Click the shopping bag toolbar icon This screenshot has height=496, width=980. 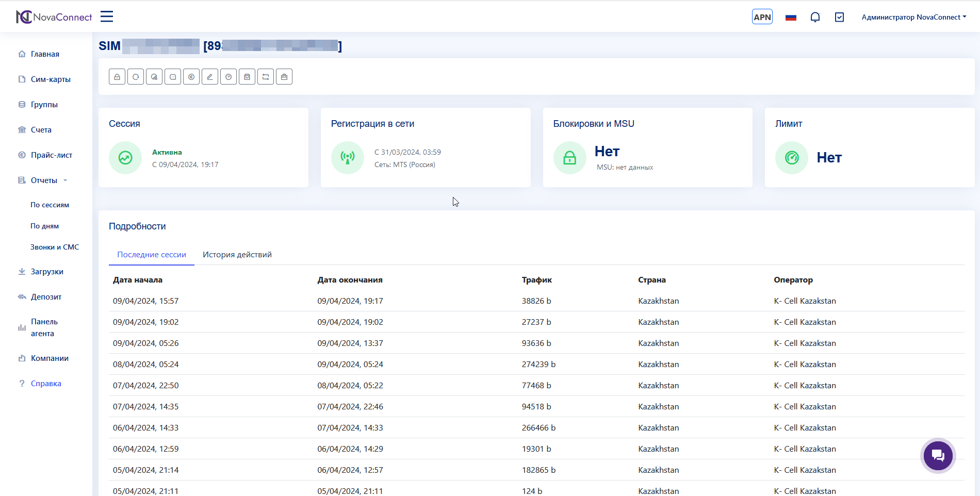247,77
